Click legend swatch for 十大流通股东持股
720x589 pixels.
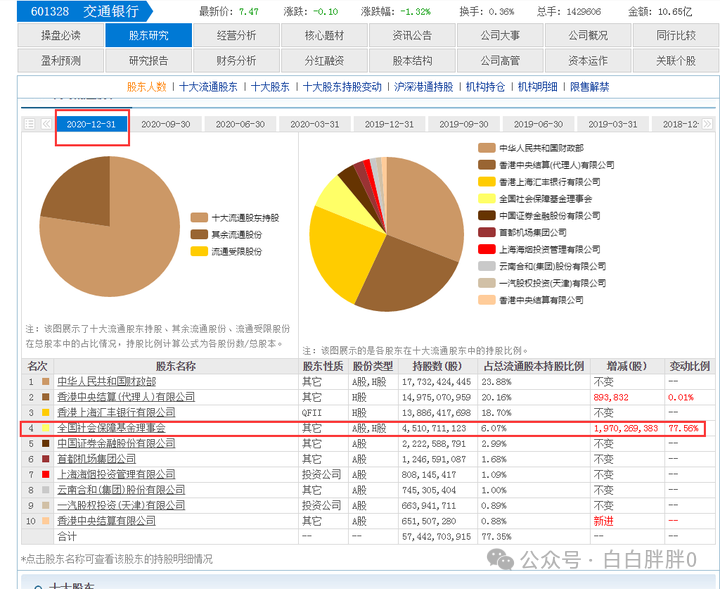[x=199, y=218]
